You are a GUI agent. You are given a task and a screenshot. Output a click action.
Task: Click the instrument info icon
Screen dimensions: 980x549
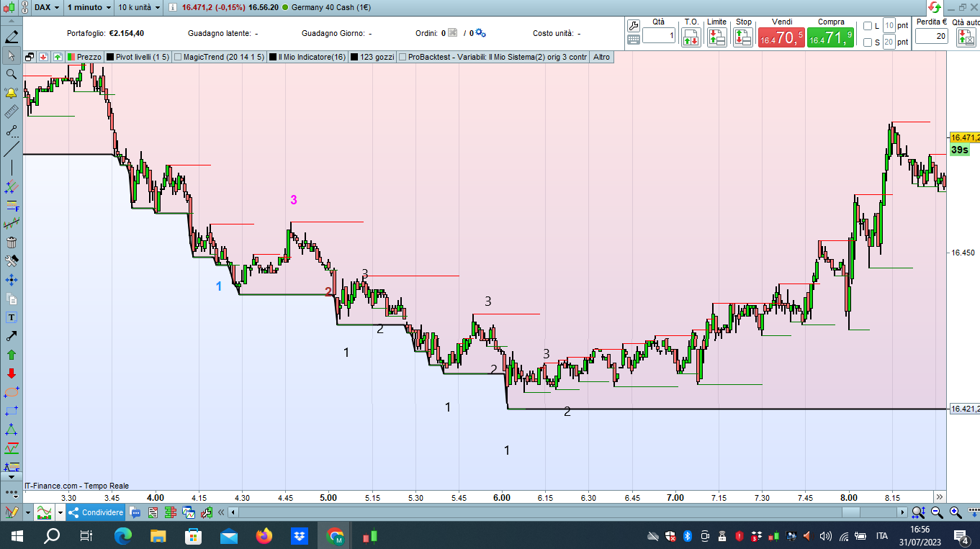[172, 7]
